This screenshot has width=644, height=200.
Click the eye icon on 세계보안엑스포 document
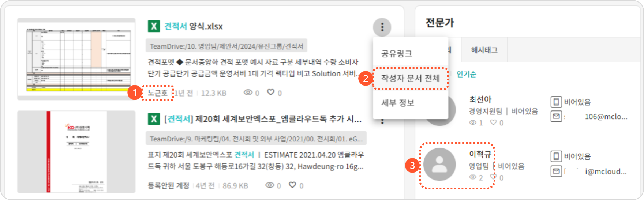tap(270, 185)
